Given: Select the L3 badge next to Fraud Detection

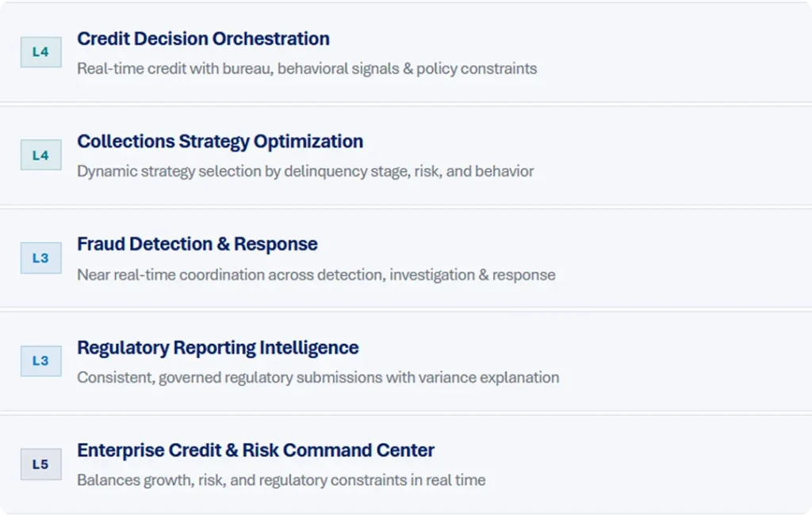Looking at the screenshot, I should pyautogui.click(x=40, y=258).
